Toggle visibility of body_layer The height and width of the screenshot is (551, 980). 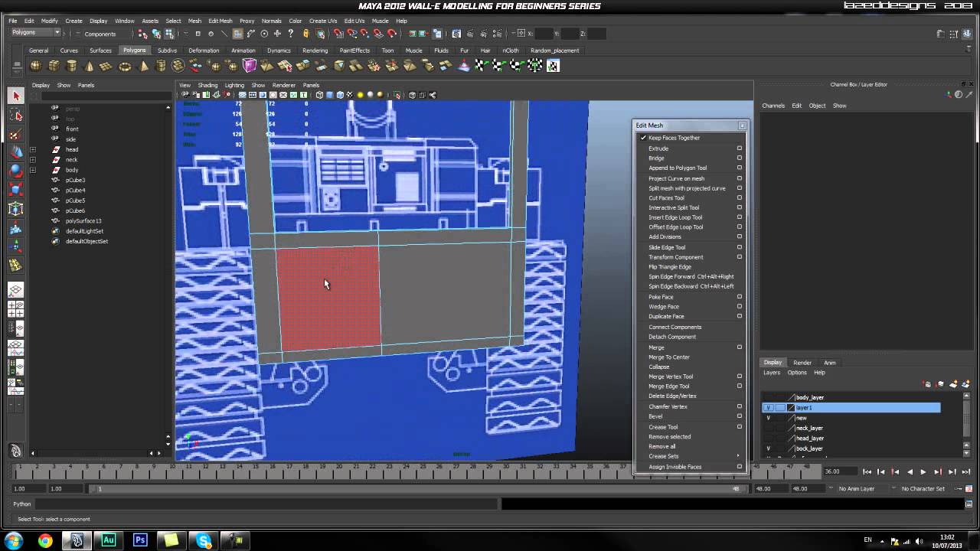tap(769, 398)
